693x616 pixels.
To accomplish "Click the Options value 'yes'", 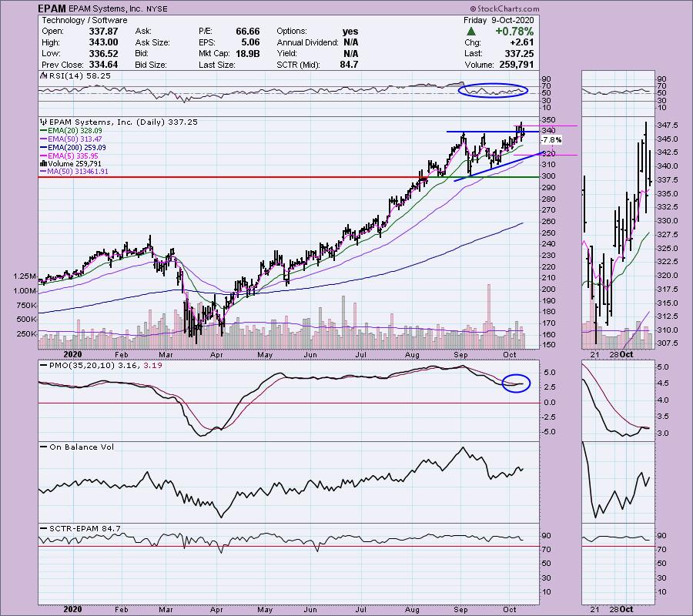I will (x=350, y=32).
